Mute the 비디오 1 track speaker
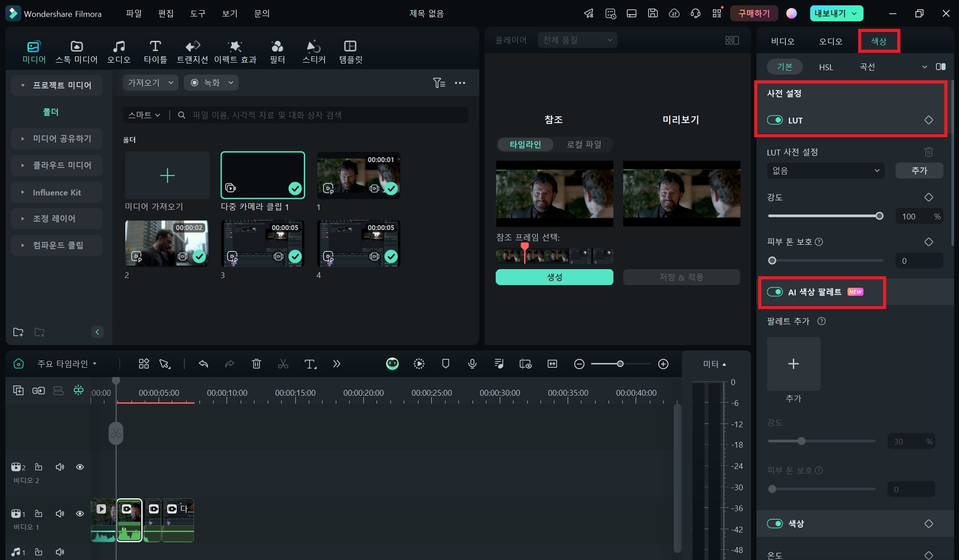 [x=60, y=514]
